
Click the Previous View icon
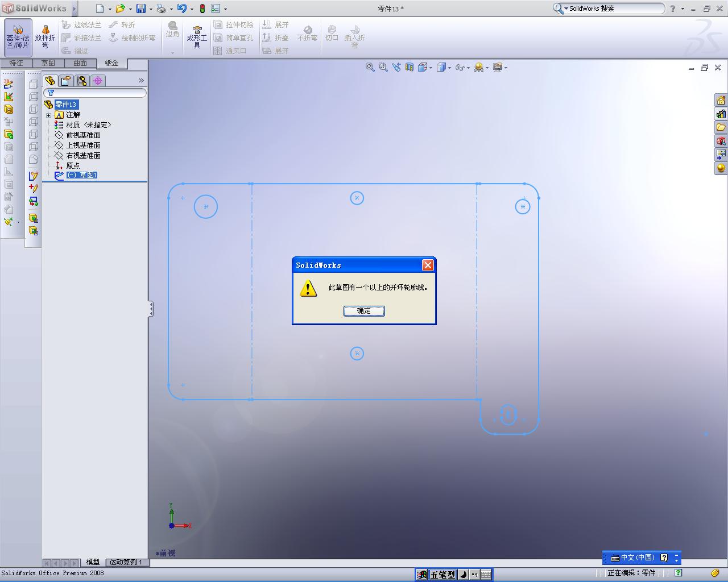(x=396, y=67)
